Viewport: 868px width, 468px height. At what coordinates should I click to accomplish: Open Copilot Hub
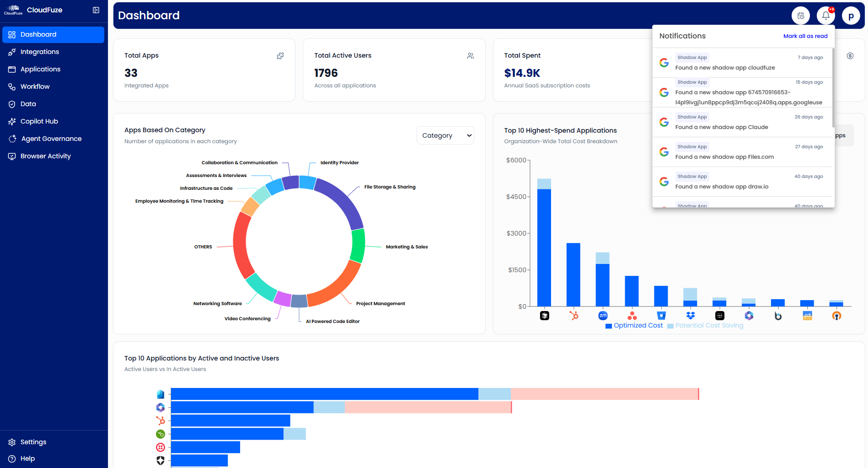[53, 122]
